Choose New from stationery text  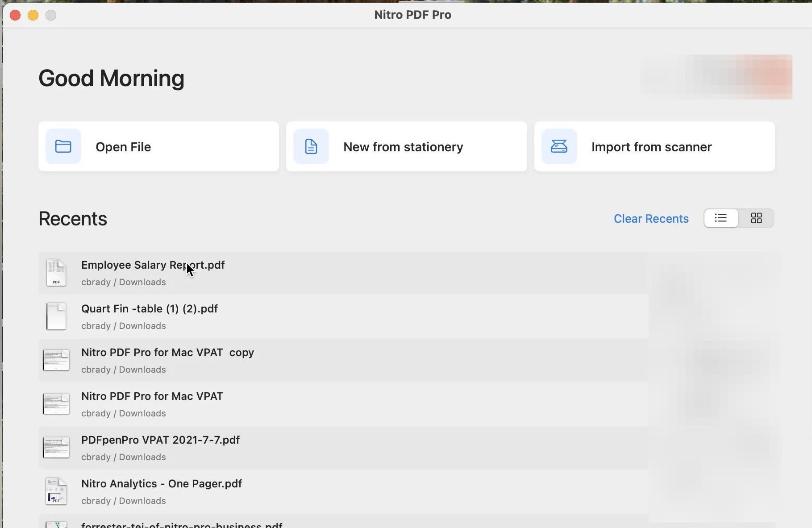click(x=403, y=147)
